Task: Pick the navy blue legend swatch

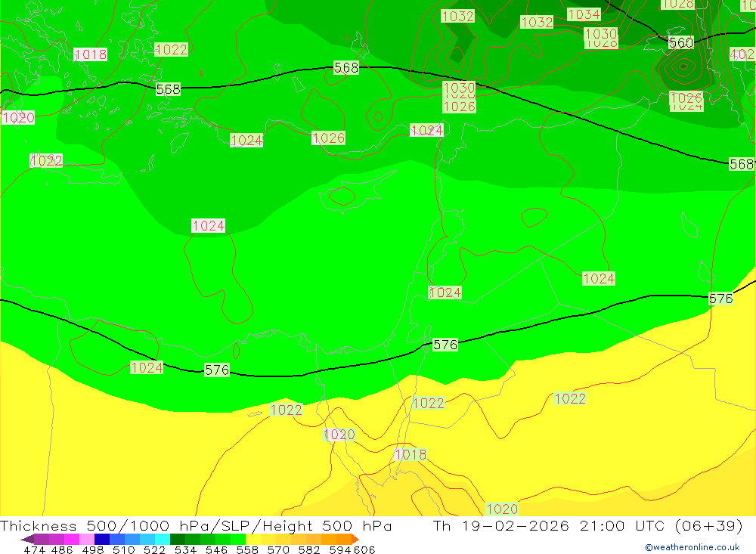Action: click(102, 539)
